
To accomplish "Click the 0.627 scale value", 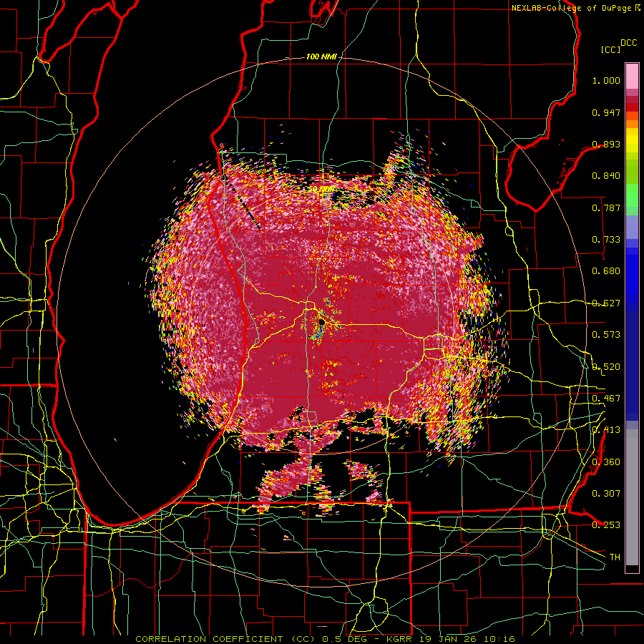I will (606, 303).
